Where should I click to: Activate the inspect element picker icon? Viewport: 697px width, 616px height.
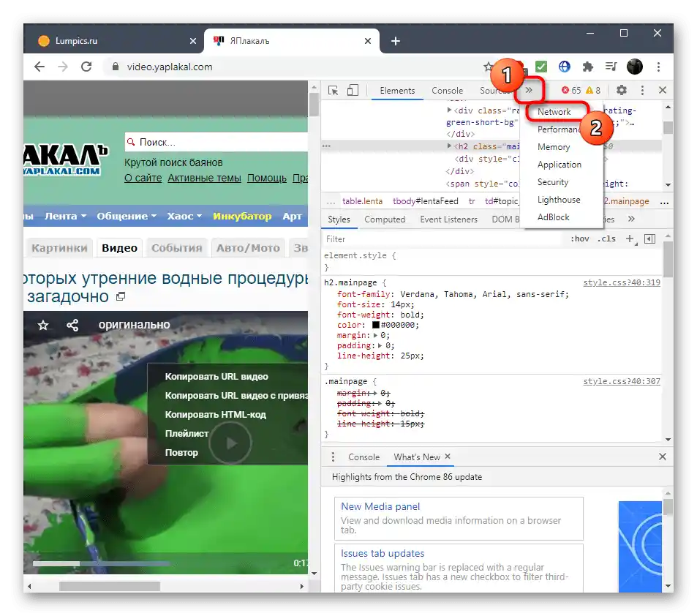click(333, 91)
